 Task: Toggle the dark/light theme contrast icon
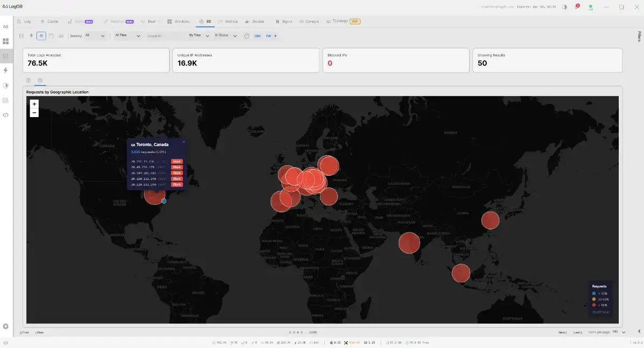point(564,8)
